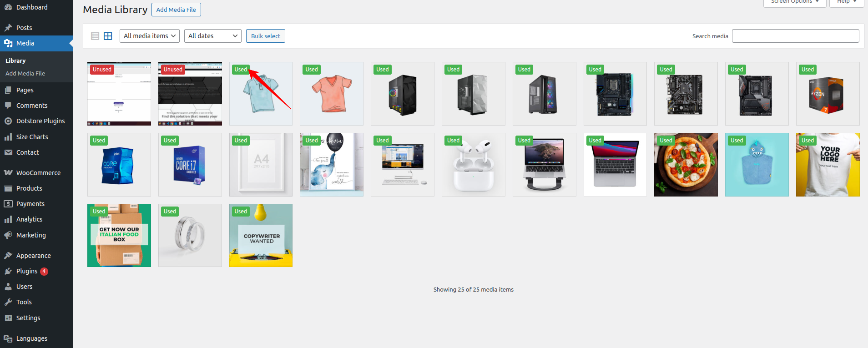This screenshot has height=348, width=868.
Task: Select the Ryzen processor box thumbnail
Action: [828, 94]
